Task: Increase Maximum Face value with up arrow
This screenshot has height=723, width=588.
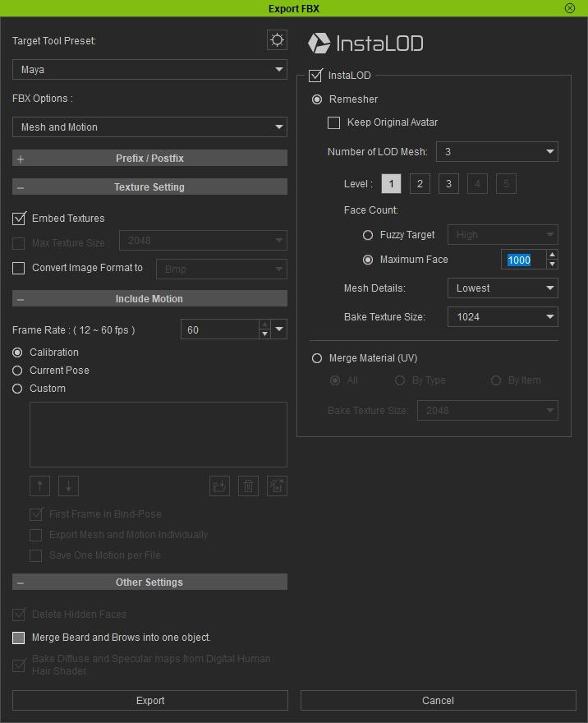Action: pos(552,256)
